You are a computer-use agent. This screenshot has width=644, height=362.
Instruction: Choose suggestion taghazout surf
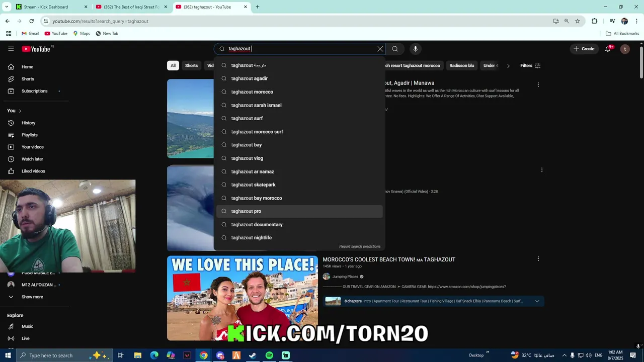(299, 118)
